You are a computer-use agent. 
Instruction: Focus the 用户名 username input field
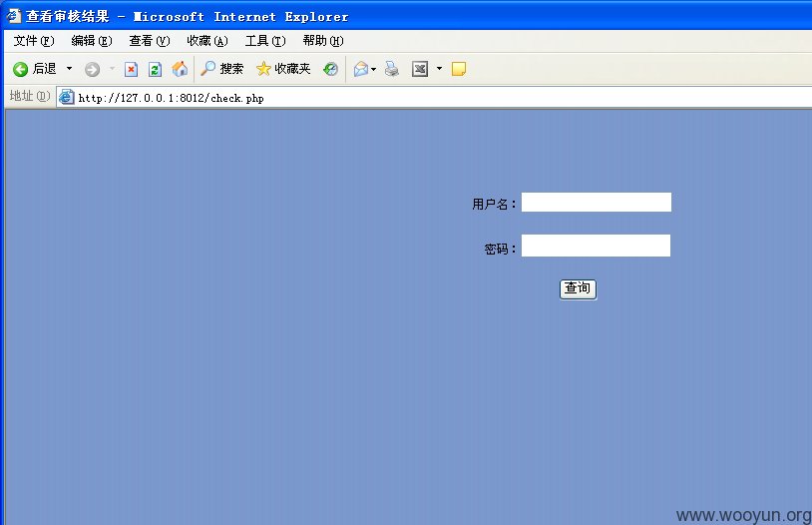[597, 203]
